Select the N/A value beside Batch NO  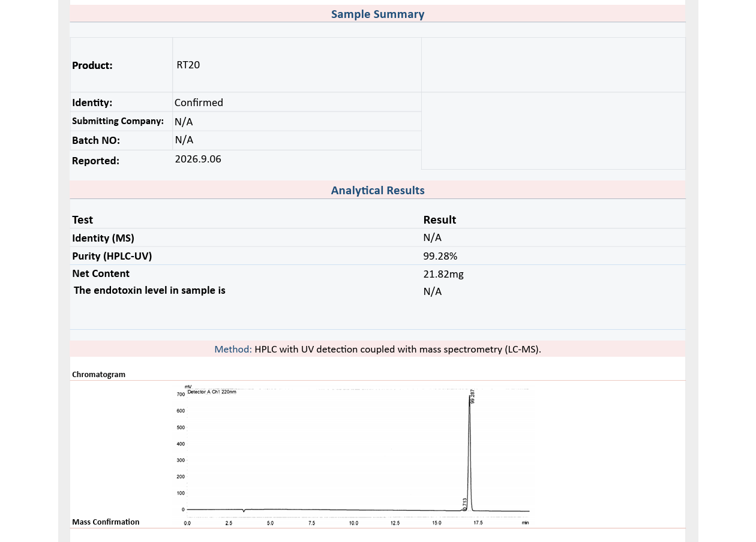184,140
